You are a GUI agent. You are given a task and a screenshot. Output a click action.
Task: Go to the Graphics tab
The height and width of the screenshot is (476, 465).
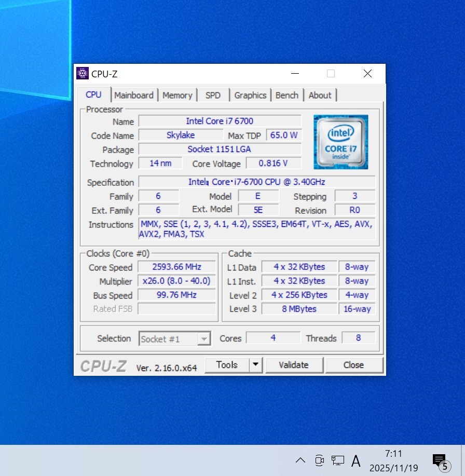[x=250, y=95]
